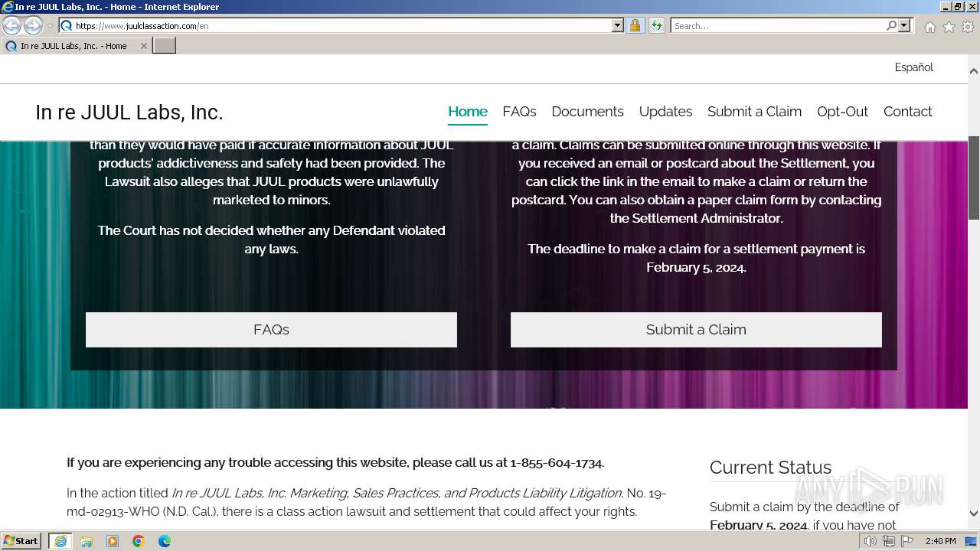Image resolution: width=980 pixels, height=551 pixels.
Task: Open Google Chrome taskbar icon
Action: 139,541
